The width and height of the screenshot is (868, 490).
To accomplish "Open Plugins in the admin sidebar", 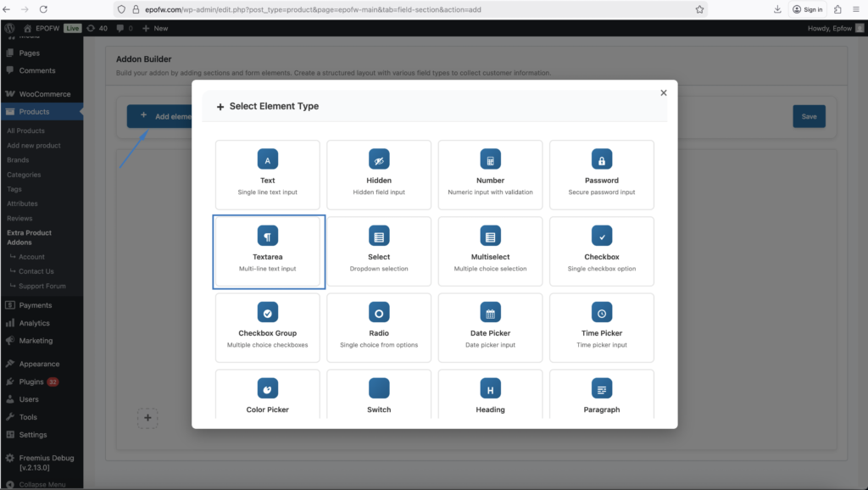I will point(31,381).
